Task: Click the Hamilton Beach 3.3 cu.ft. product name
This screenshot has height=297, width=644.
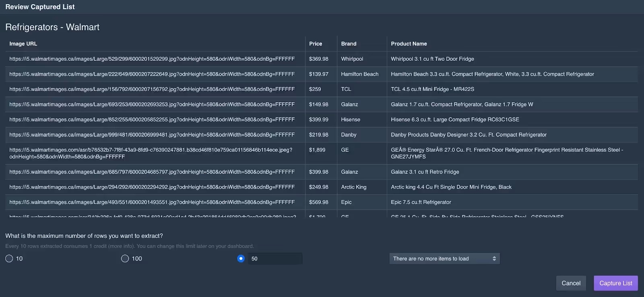Action: pos(492,74)
